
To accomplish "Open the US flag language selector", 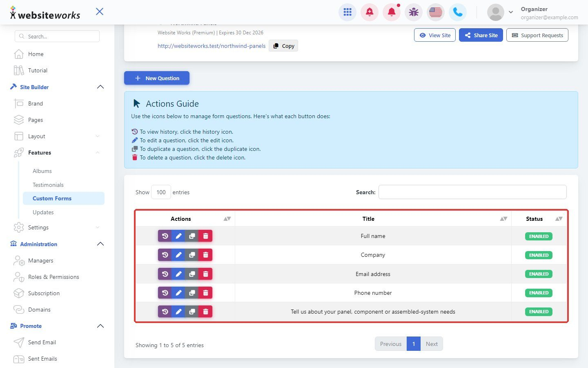I will [436, 12].
